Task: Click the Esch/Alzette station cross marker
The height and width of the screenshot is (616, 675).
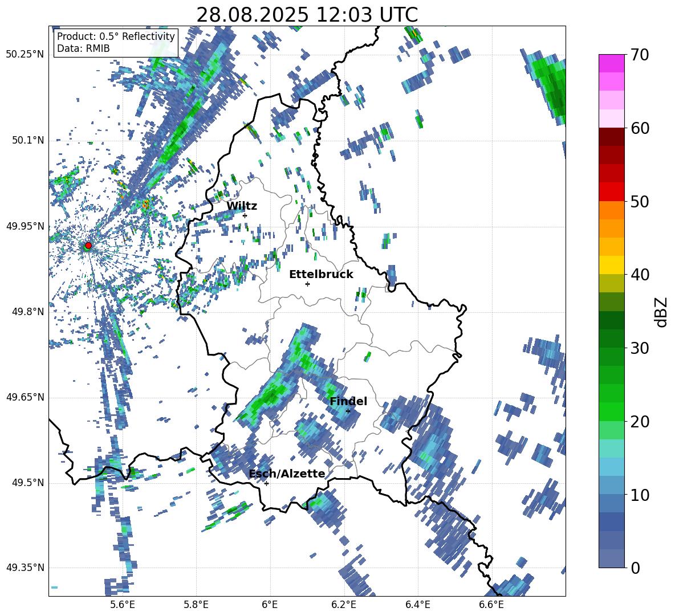Action: [266, 483]
